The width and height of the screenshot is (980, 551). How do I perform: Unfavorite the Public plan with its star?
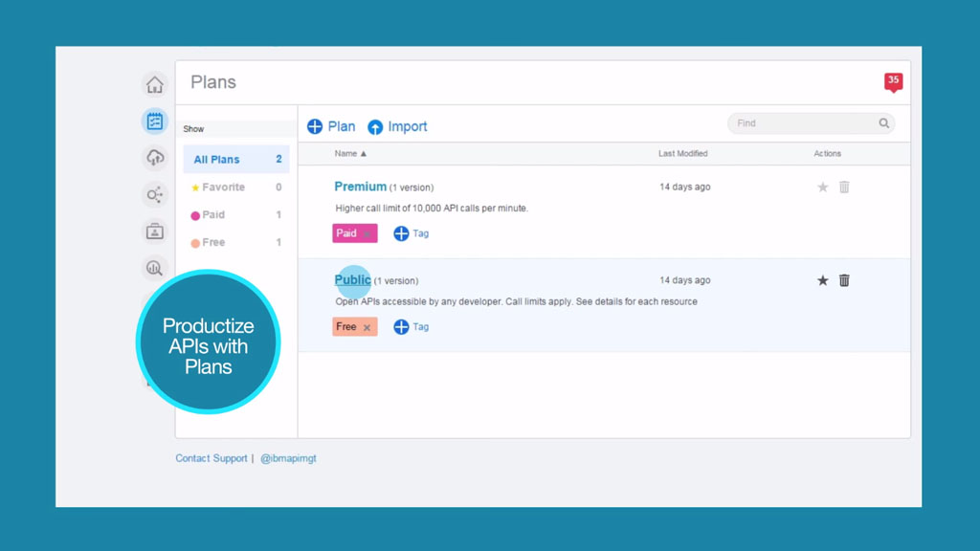[822, 280]
